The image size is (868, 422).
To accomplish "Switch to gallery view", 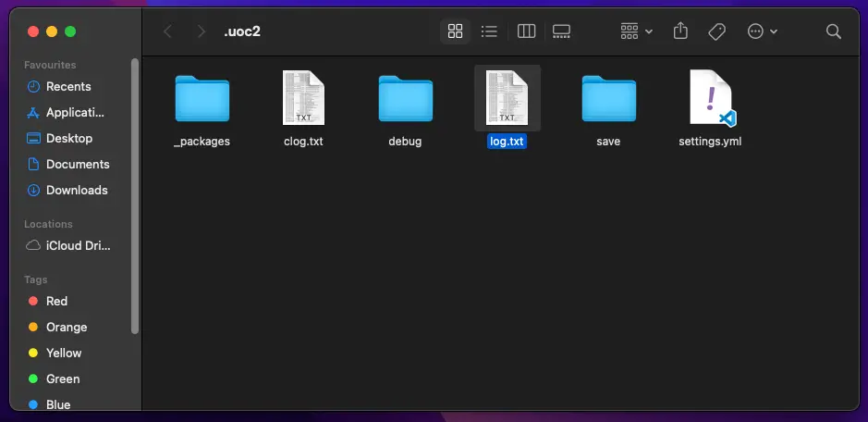I will pyautogui.click(x=561, y=31).
